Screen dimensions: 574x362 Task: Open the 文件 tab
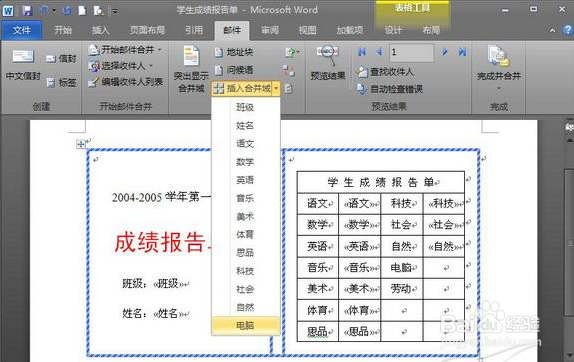[x=22, y=30]
